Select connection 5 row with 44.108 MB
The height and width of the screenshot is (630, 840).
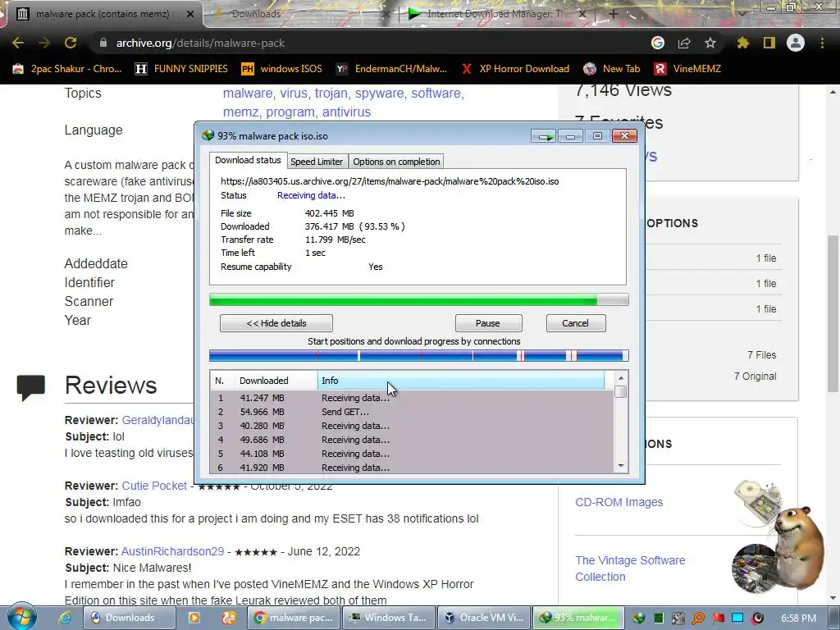(412, 454)
